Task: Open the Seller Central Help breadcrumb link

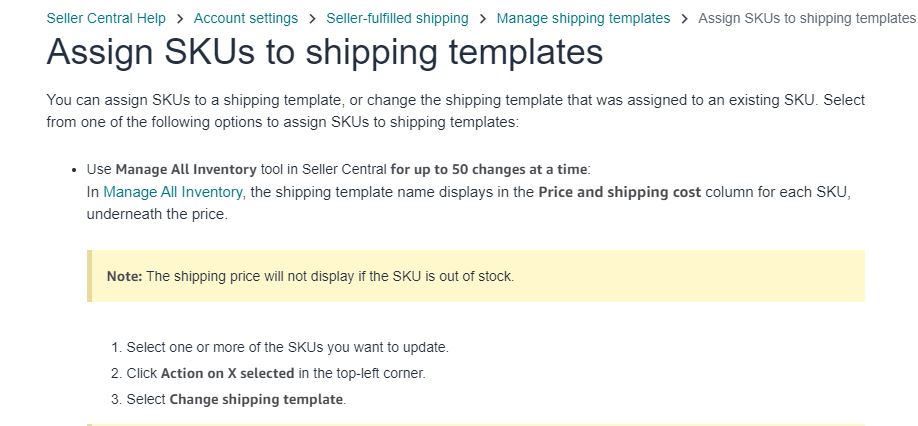Action: pos(106,18)
